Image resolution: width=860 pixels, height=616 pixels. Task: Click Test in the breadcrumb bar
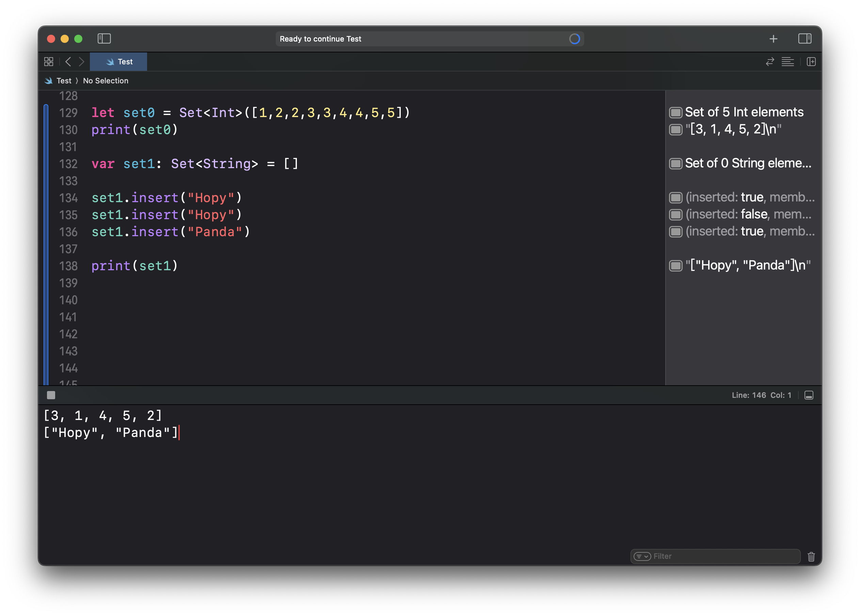[x=64, y=81]
